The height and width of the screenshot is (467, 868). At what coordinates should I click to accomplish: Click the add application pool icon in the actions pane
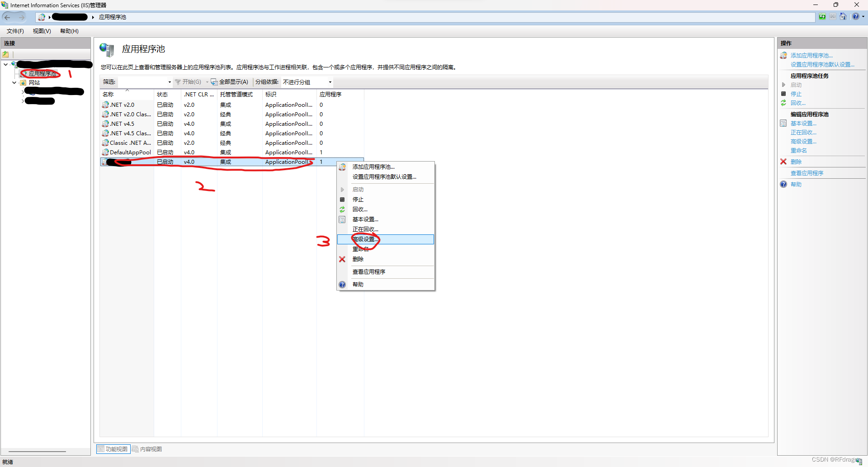[783, 55]
